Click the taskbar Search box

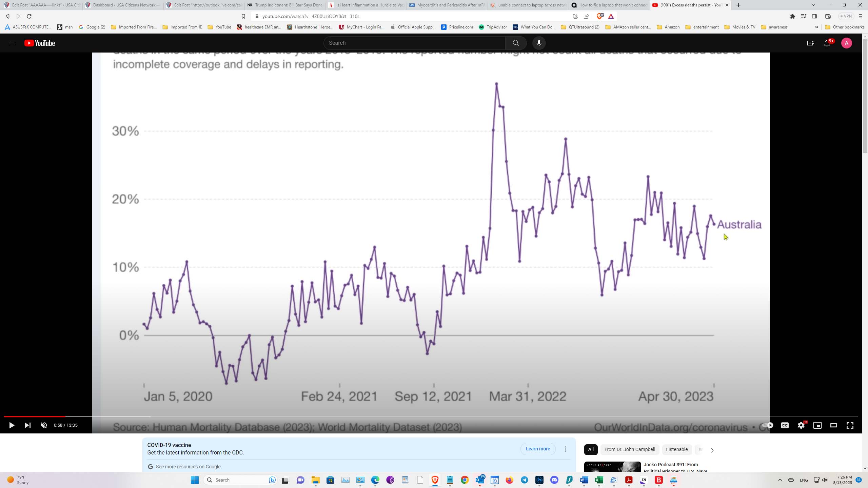pos(240,480)
